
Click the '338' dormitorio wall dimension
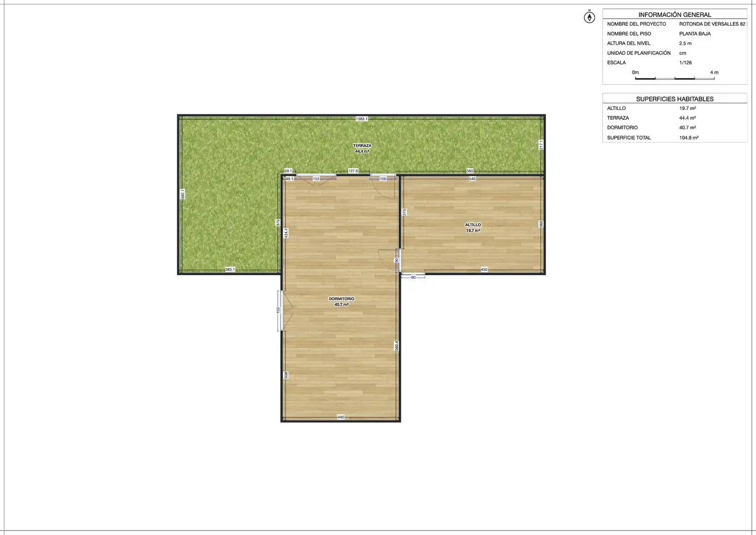click(286, 375)
